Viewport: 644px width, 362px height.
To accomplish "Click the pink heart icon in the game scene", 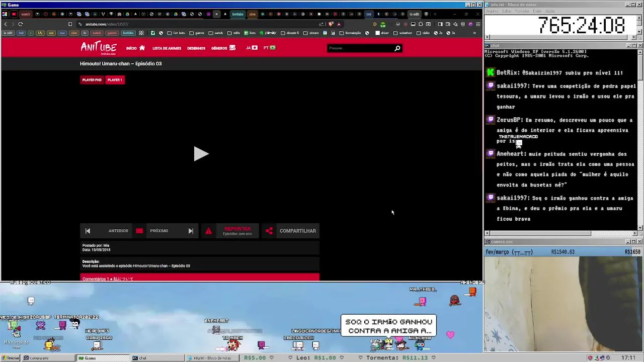I will tap(450, 335).
